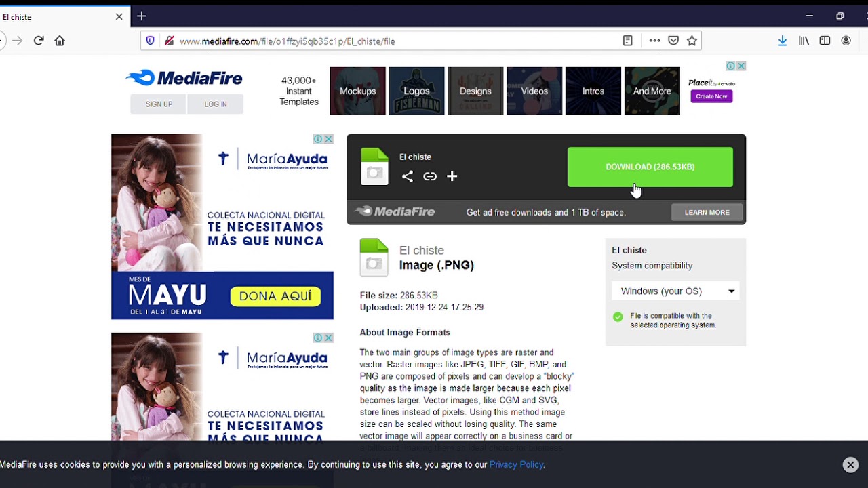Click the insecure connection lock icon

[x=168, y=41]
